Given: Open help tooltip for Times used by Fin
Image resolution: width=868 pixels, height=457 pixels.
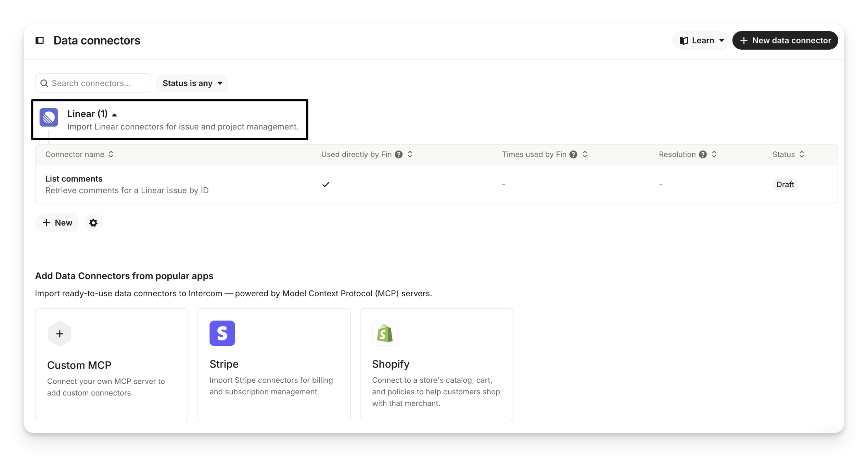Looking at the screenshot, I should click(573, 155).
